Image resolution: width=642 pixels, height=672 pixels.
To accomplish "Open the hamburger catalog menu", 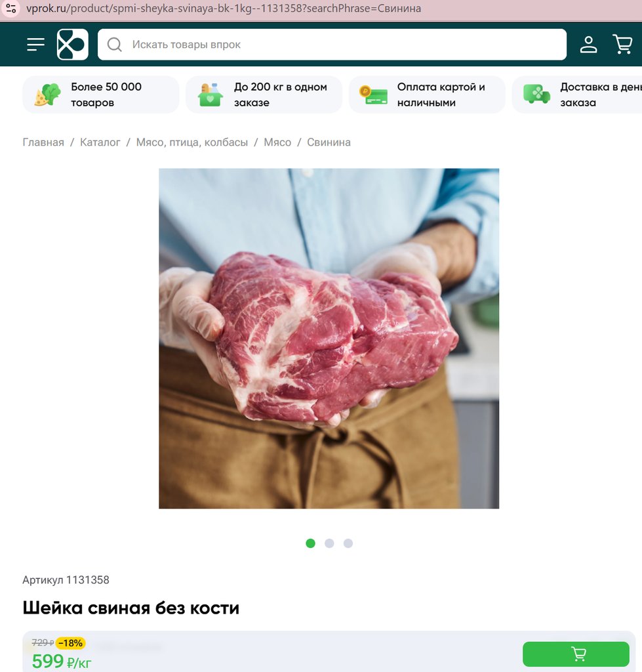I will pyautogui.click(x=35, y=45).
